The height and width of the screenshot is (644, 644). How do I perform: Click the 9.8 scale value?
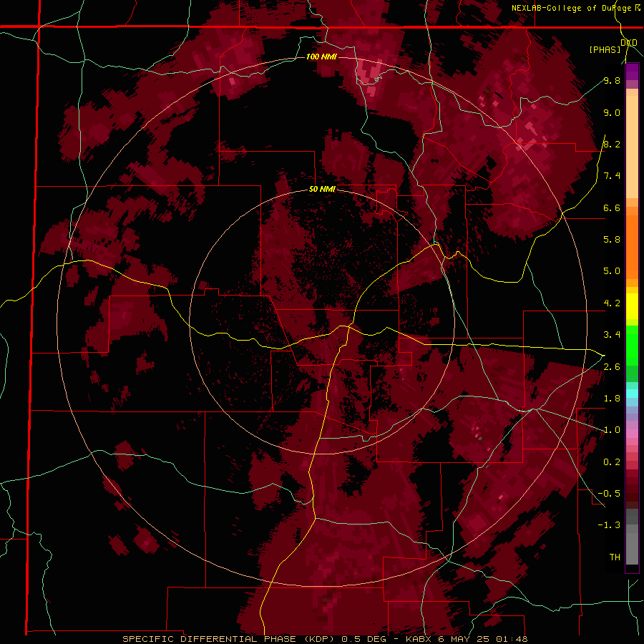[612, 80]
